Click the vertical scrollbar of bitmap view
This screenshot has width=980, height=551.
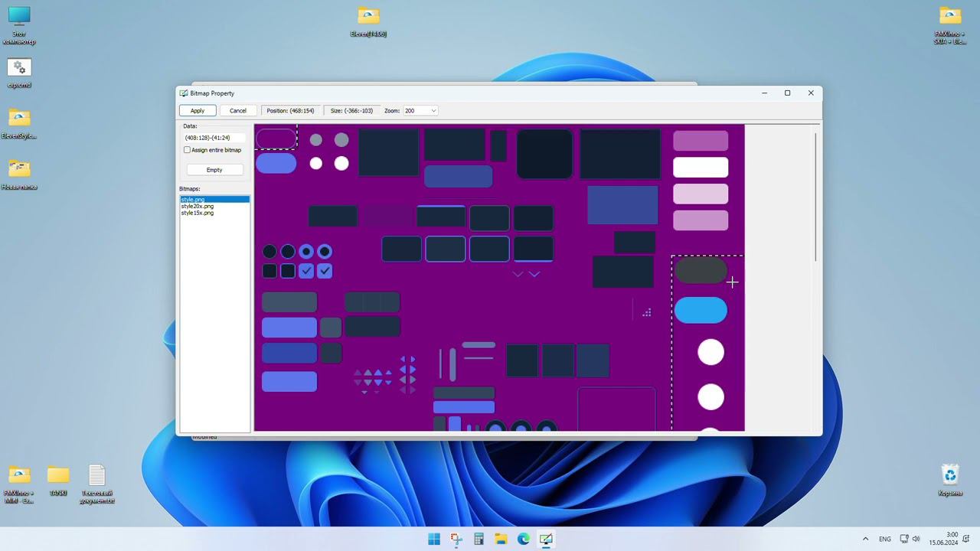coord(816,197)
